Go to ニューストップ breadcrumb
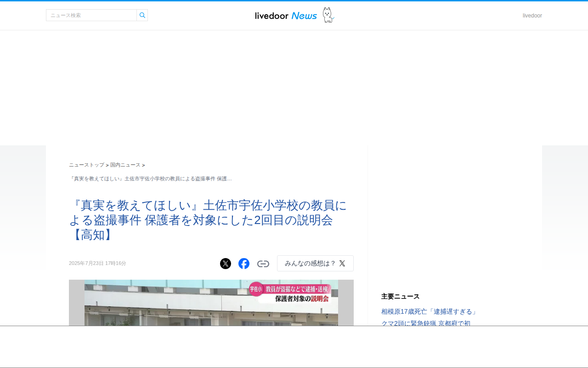588x368 pixels. (86, 165)
